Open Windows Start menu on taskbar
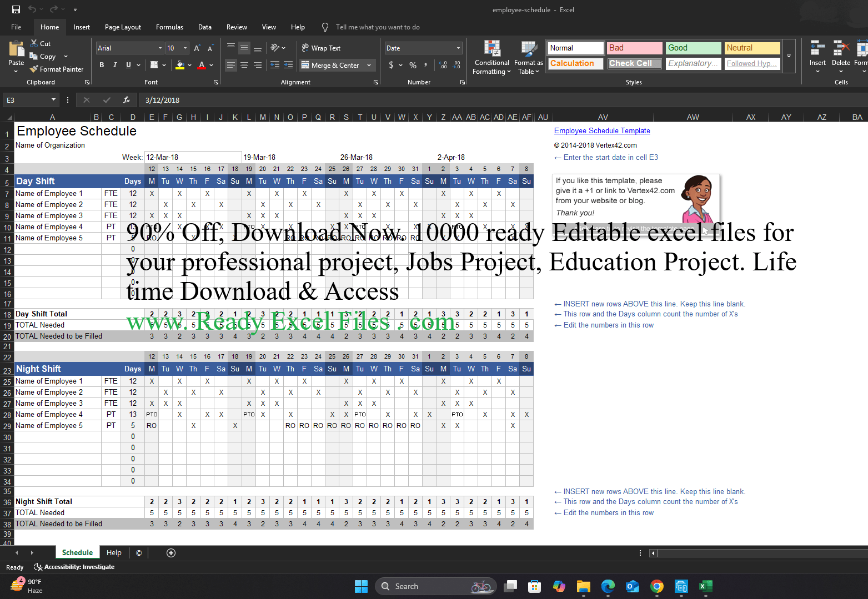The image size is (868, 599). [x=361, y=586]
